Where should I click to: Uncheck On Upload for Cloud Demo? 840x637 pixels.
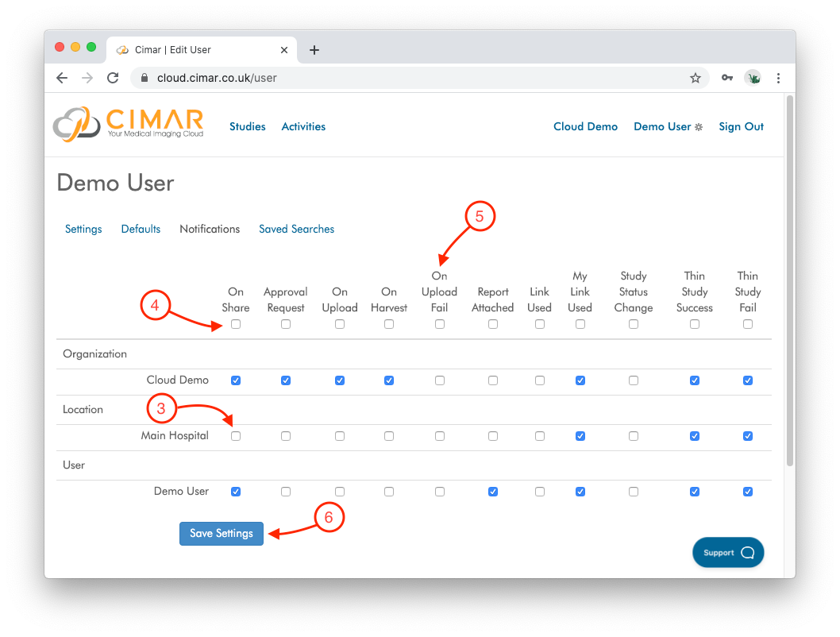coord(340,380)
